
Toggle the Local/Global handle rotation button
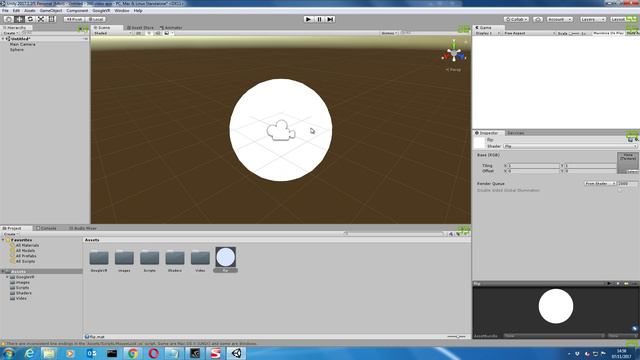[96, 19]
